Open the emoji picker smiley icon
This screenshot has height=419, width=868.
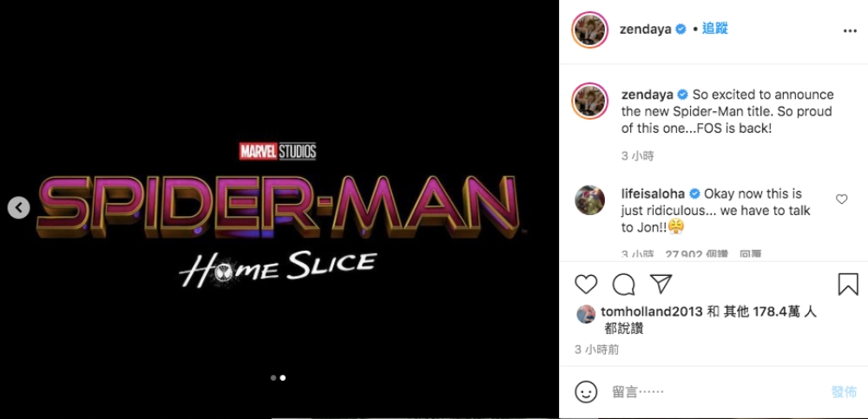(x=587, y=391)
